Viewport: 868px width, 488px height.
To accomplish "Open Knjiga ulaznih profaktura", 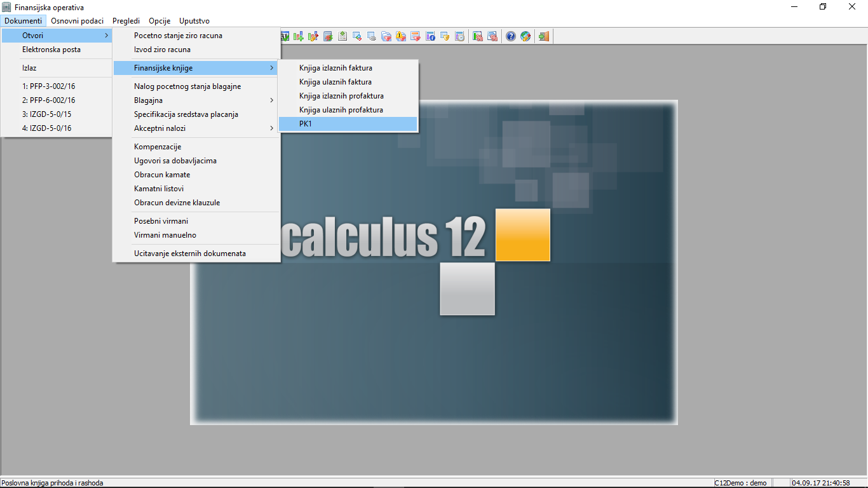I will click(x=348, y=110).
